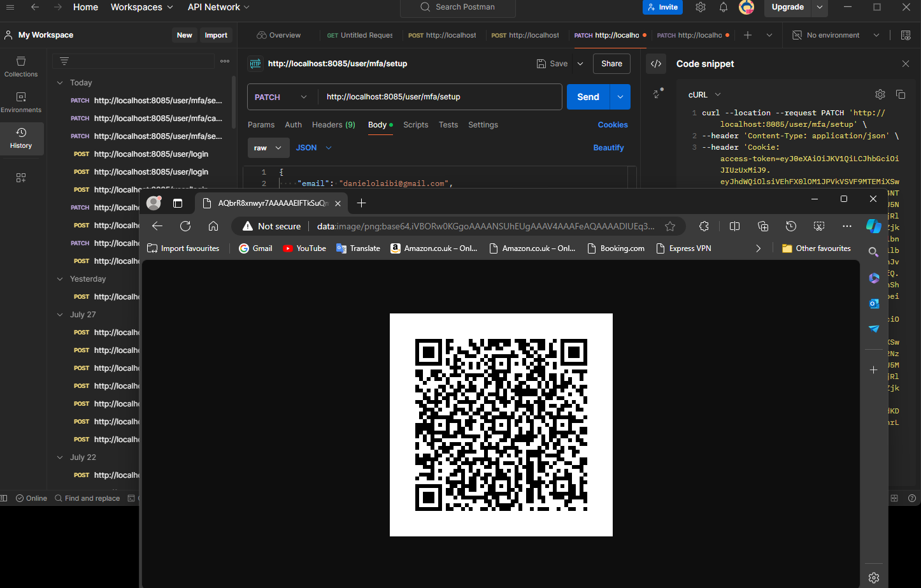Open Edge sidebar settings gear
Image resolution: width=921 pixels, height=588 pixels.
click(874, 578)
